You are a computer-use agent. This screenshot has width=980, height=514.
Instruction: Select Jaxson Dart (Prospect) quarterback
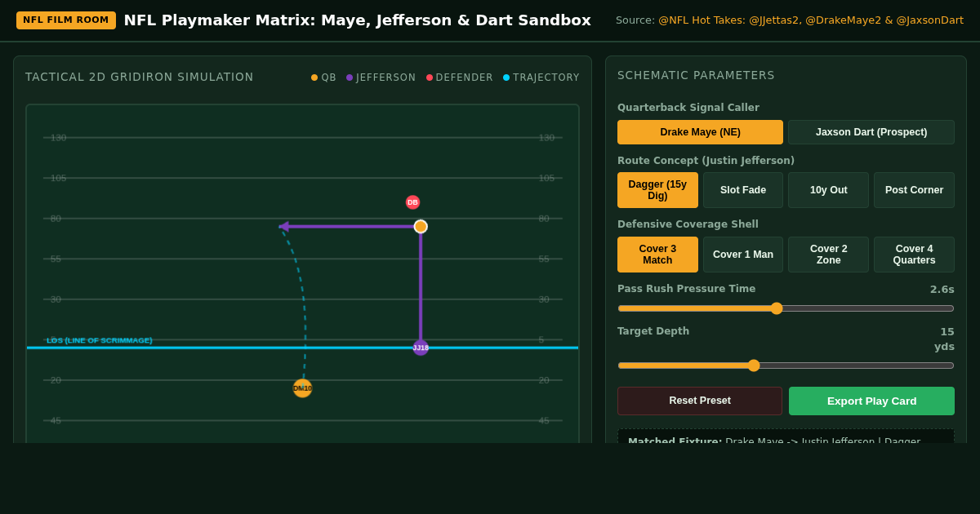[871, 132]
